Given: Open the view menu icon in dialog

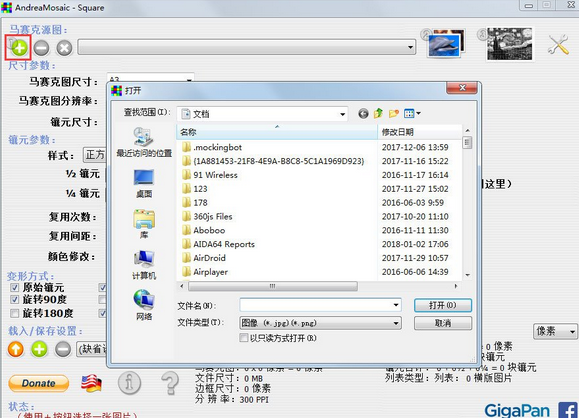Looking at the screenshot, I should pyautogui.click(x=412, y=113).
